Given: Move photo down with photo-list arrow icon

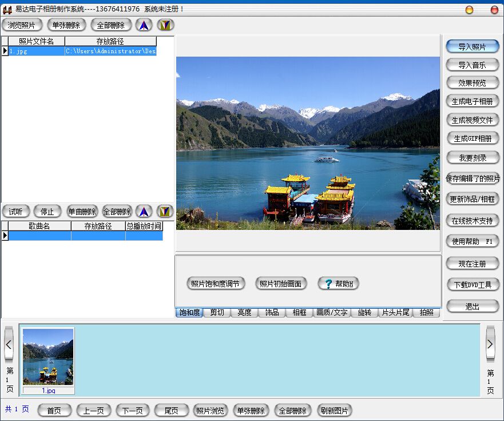Looking at the screenshot, I should (x=165, y=25).
